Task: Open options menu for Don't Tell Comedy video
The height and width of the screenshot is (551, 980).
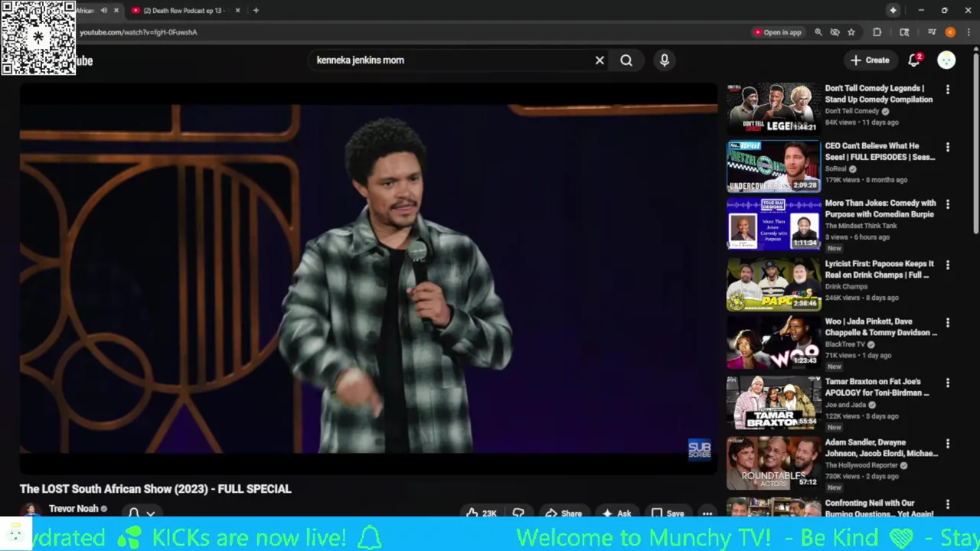Action: coord(948,90)
